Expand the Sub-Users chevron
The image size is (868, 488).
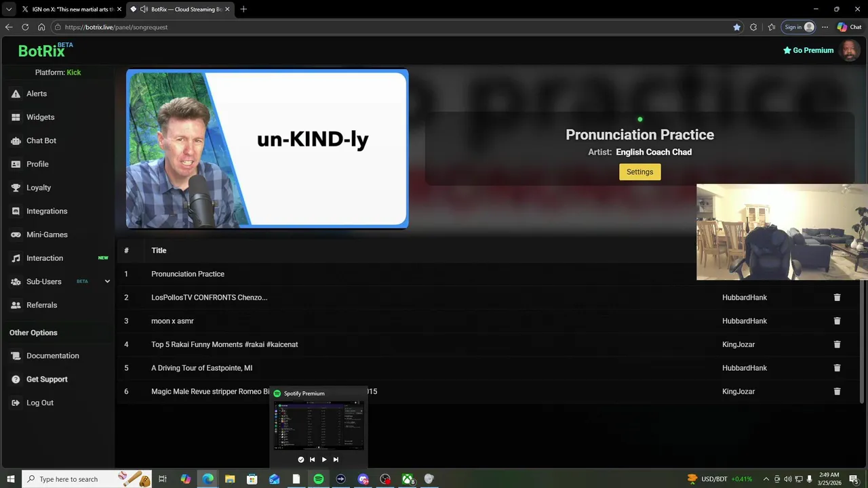tap(107, 281)
